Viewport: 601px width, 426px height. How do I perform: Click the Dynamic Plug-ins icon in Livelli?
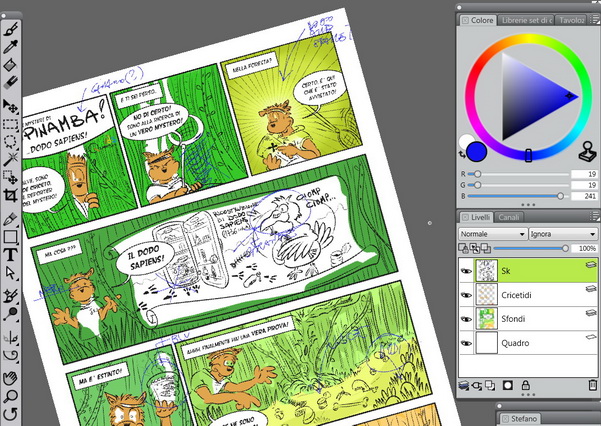(477, 385)
